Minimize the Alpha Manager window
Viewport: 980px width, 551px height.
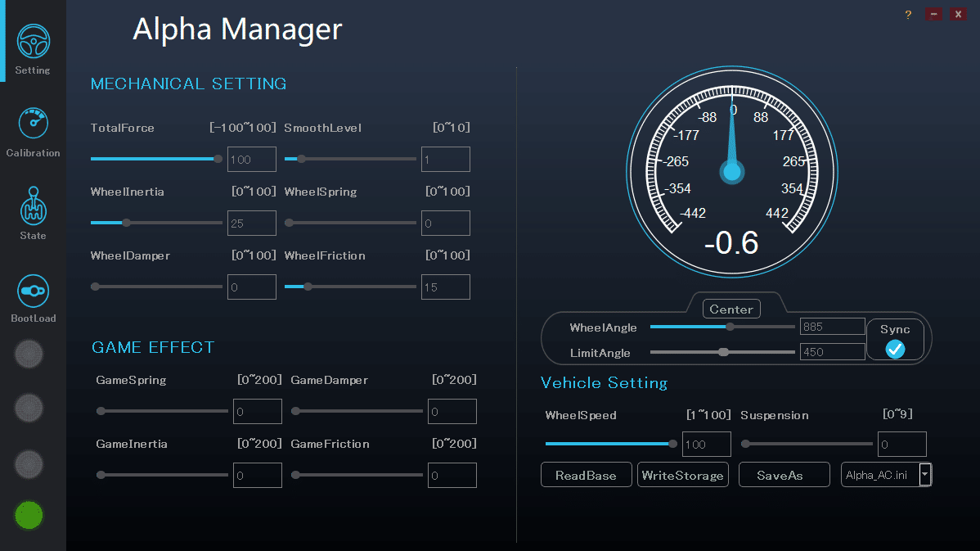tap(933, 14)
